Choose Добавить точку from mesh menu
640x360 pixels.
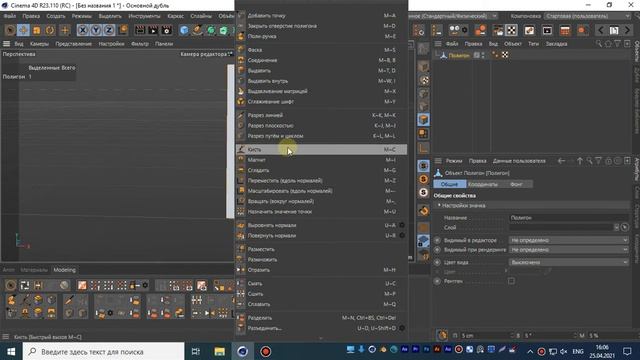pyautogui.click(x=321, y=16)
